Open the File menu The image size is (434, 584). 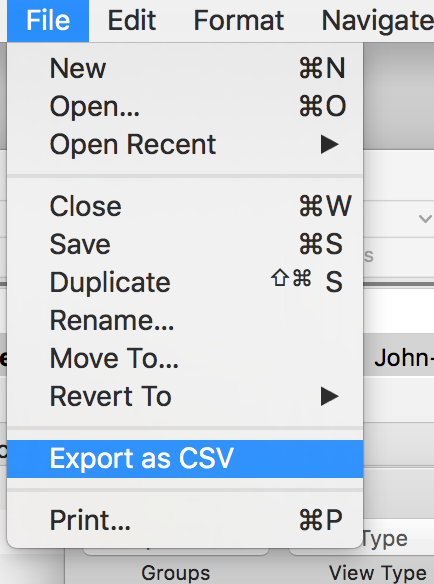point(48,20)
